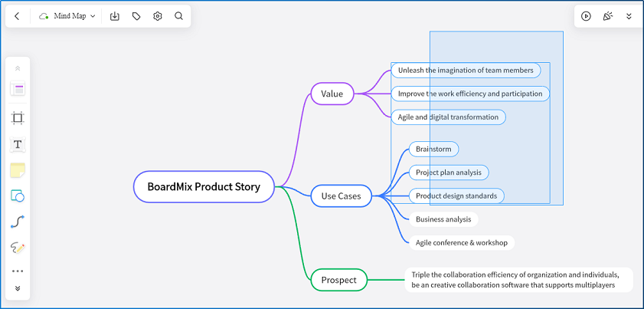Click the search magnifier icon
The image size is (644, 309).
(x=178, y=16)
